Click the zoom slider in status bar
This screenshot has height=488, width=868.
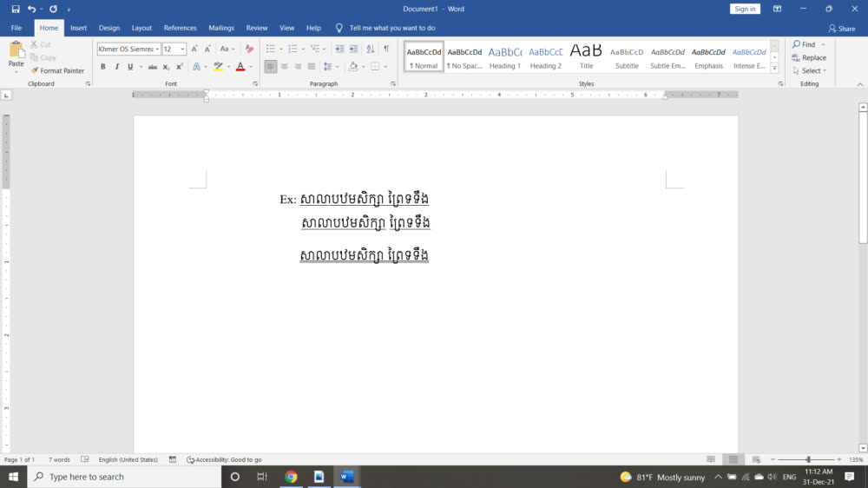coord(808,459)
